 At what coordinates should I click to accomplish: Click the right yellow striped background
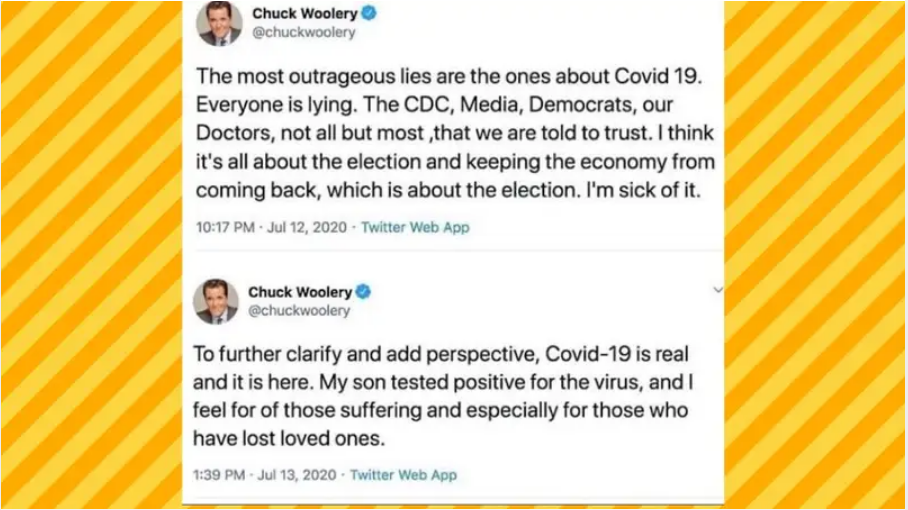click(815, 255)
